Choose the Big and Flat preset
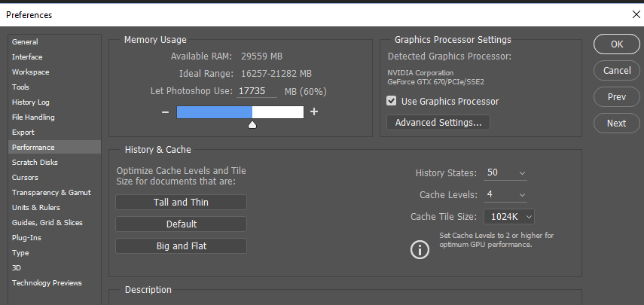 click(x=181, y=246)
